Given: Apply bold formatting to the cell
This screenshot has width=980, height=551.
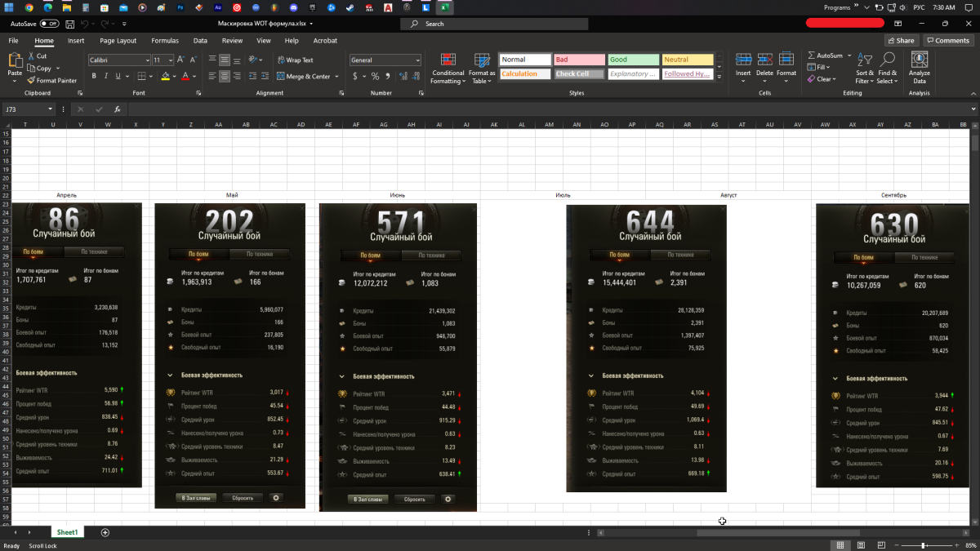Looking at the screenshot, I should click(x=94, y=76).
